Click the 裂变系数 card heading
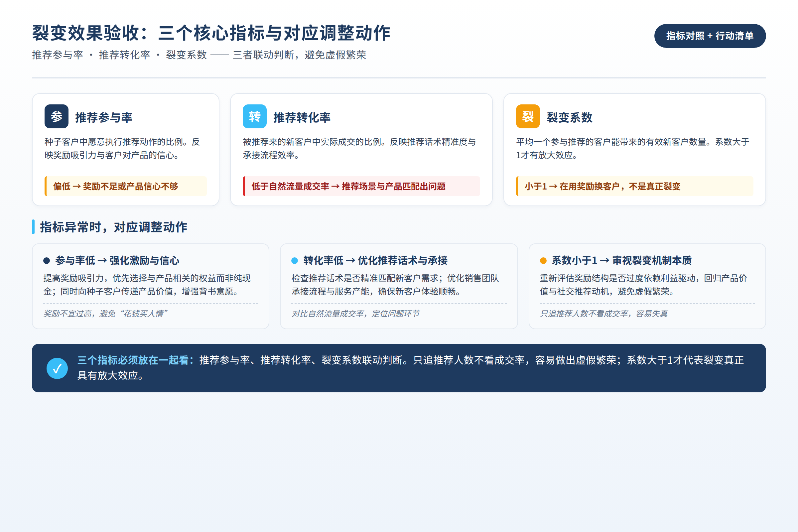The width and height of the screenshot is (798, 532). (x=569, y=117)
